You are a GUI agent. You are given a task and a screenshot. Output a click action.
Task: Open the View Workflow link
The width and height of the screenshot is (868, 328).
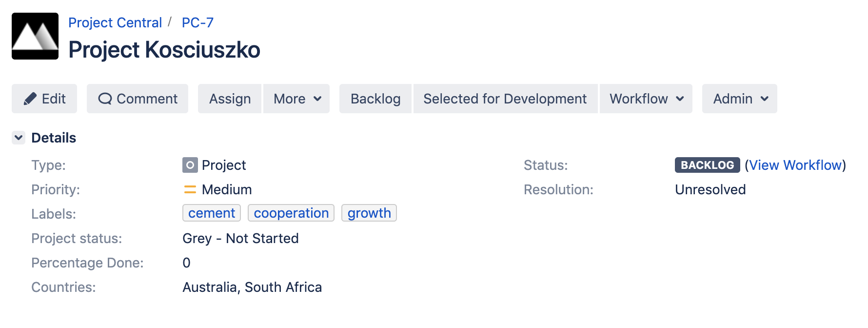click(795, 165)
